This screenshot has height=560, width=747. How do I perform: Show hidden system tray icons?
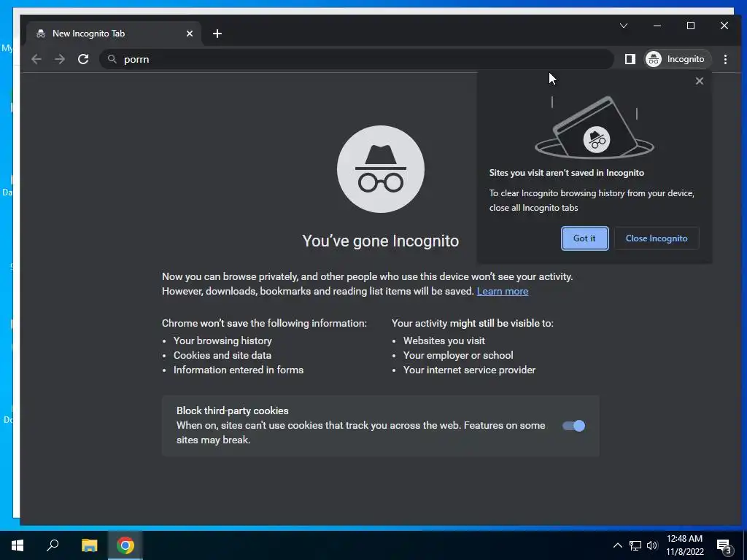[x=617, y=545]
